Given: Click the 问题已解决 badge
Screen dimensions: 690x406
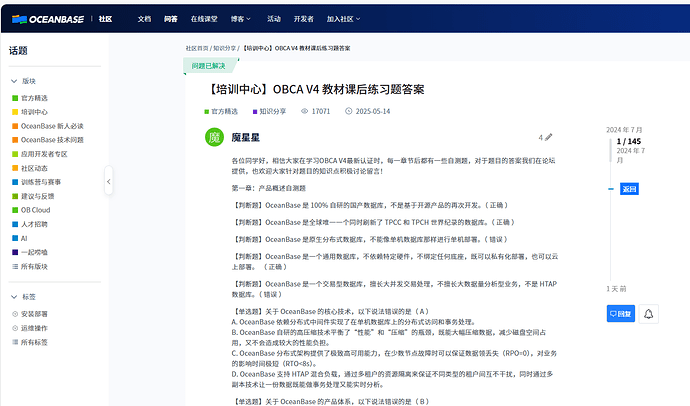Looking at the screenshot, I should (x=209, y=66).
